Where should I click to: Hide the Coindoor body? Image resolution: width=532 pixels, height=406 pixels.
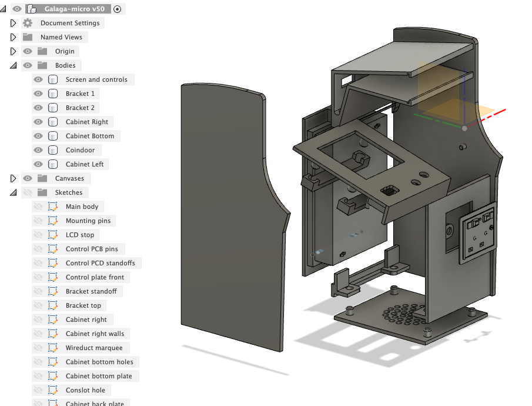[38, 150]
